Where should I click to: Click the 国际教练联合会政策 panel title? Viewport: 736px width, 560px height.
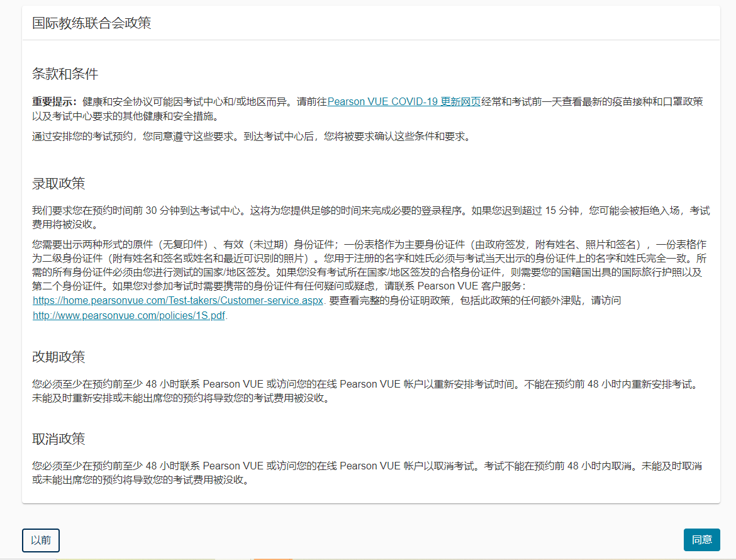91,24
